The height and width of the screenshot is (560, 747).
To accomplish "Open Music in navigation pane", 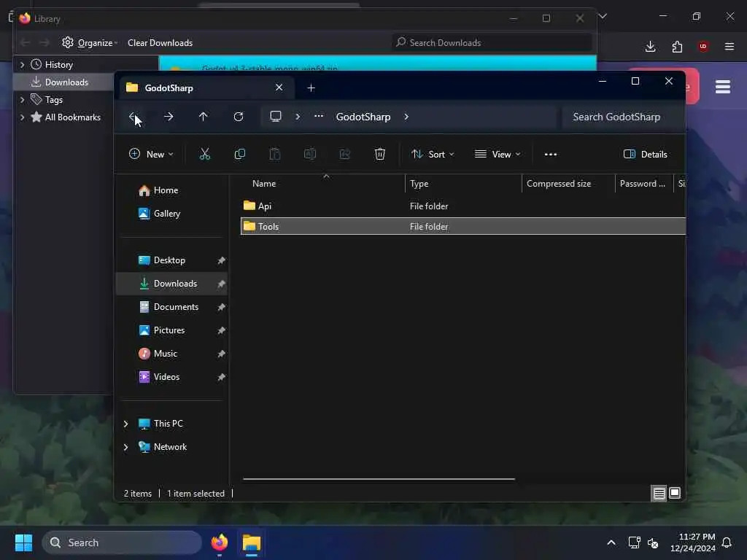I will click(166, 354).
